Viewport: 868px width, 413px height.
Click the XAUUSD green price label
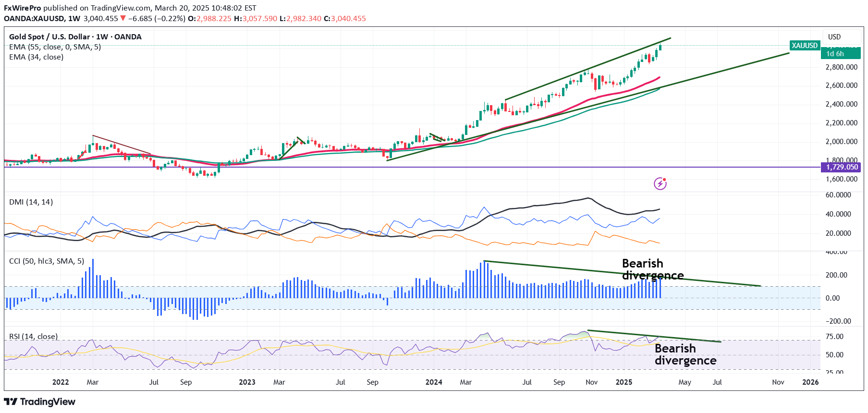pos(805,46)
